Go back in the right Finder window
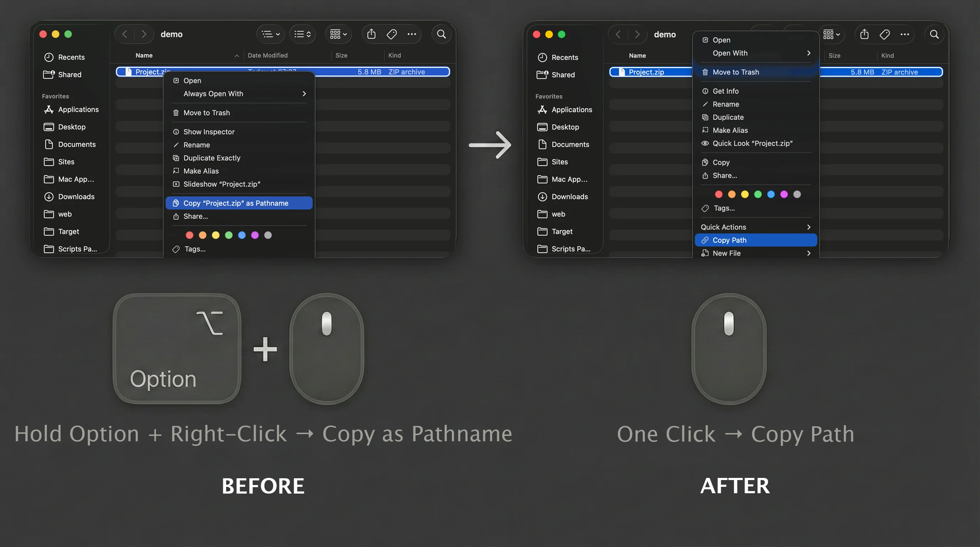Viewport: 980px width, 547px height. click(618, 35)
